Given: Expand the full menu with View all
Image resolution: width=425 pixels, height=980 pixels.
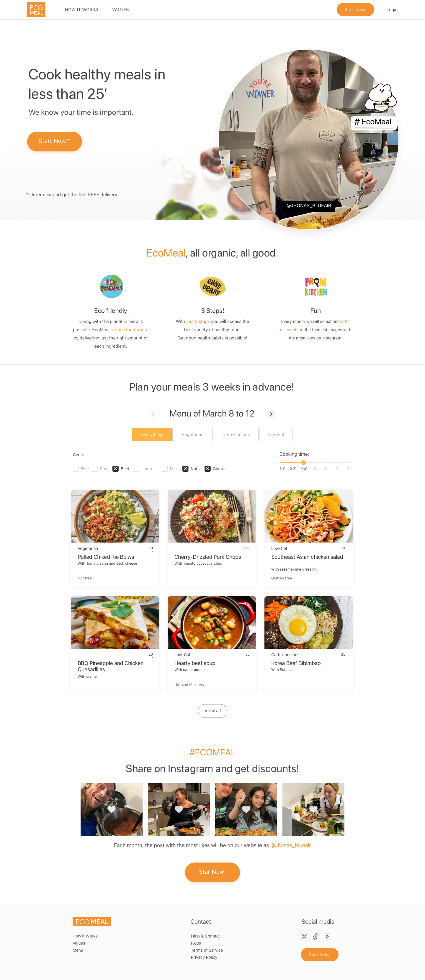Looking at the screenshot, I should (x=212, y=711).
